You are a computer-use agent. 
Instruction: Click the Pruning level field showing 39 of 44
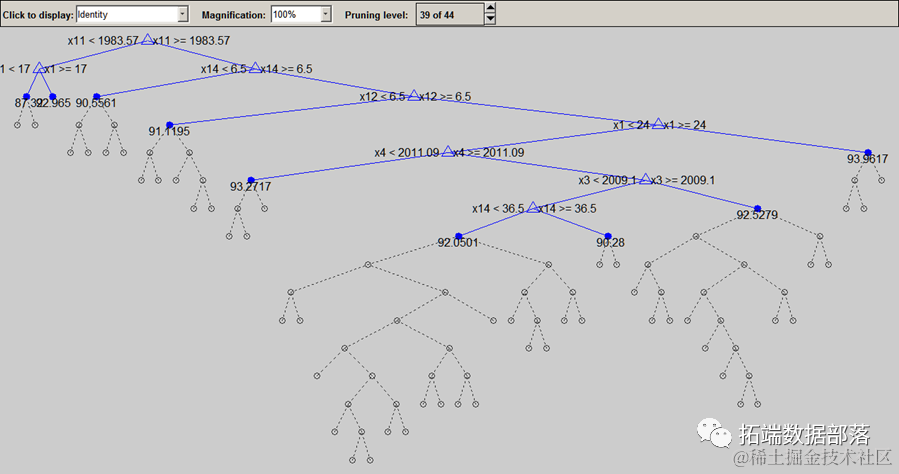[x=450, y=14]
